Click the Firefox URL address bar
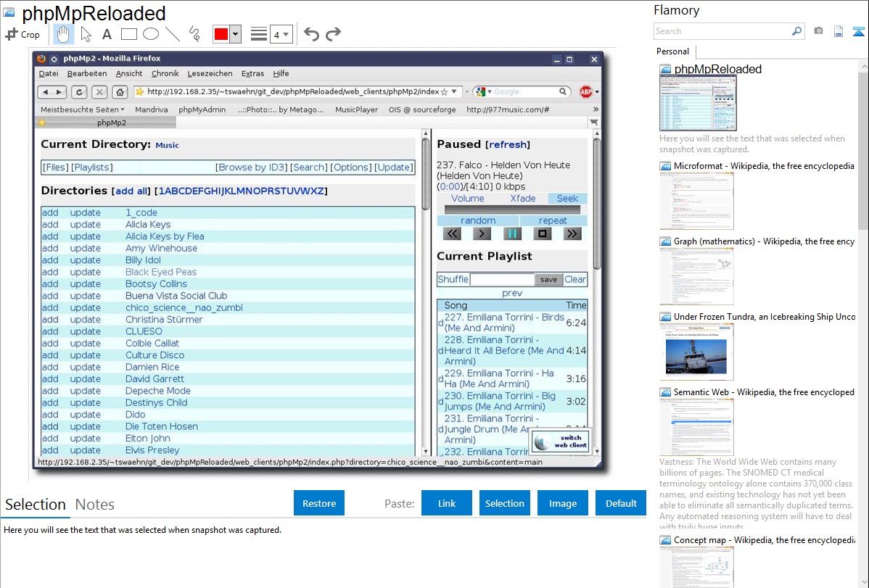Viewport: 869px width, 588px height. [x=294, y=91]
